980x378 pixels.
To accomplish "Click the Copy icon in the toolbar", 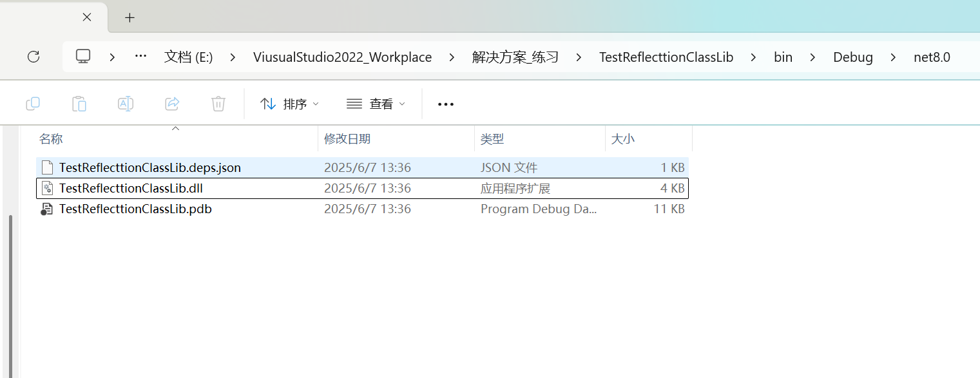I will (33, 104).
